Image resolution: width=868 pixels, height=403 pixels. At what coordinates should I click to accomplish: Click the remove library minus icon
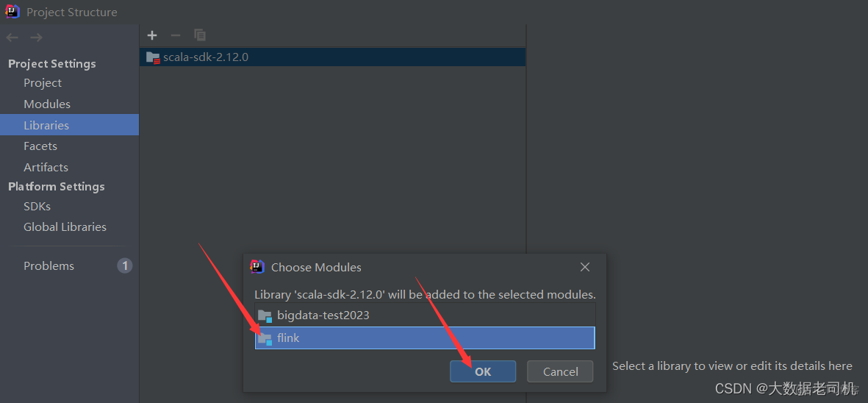tap(176, 35)
